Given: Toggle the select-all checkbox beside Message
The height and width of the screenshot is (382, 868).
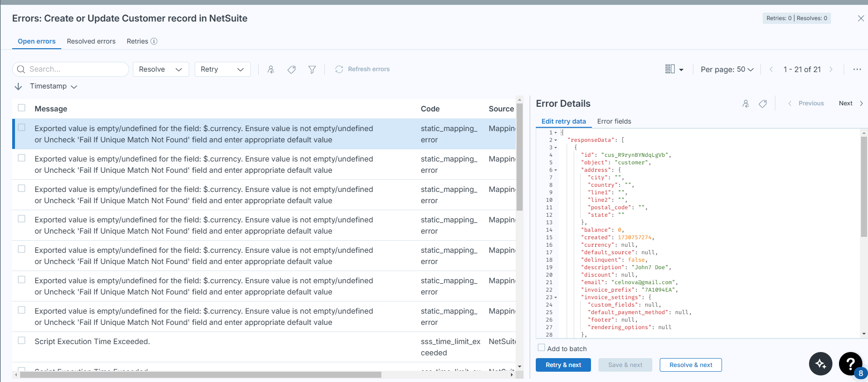Looking at the screenshot, I should pos(22,108).
